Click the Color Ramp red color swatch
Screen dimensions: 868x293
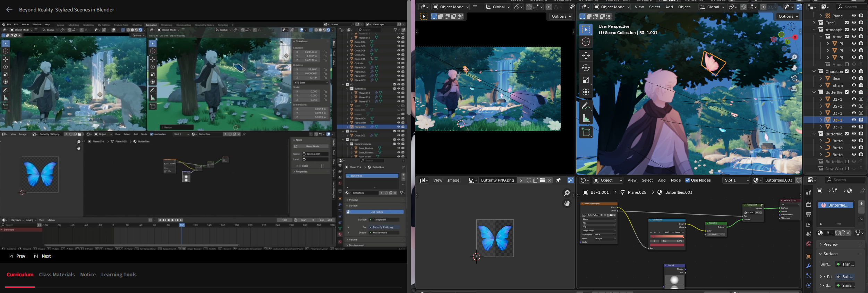point(667,245)
